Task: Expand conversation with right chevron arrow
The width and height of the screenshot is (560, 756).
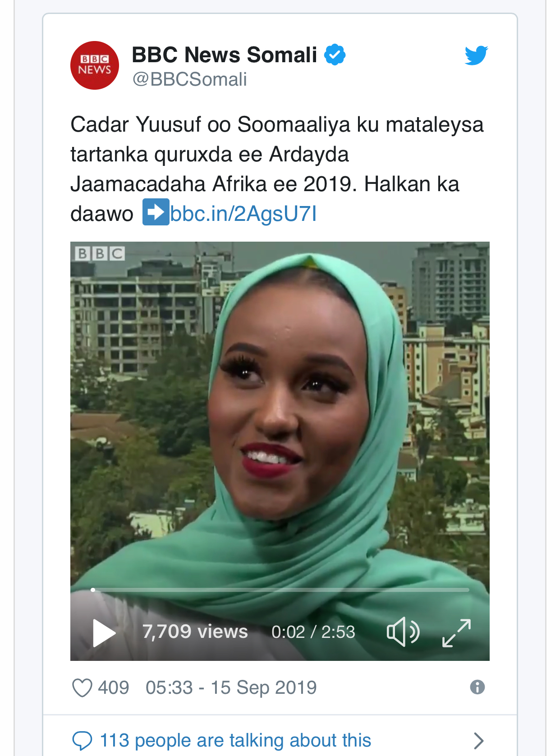Action: 479,741
